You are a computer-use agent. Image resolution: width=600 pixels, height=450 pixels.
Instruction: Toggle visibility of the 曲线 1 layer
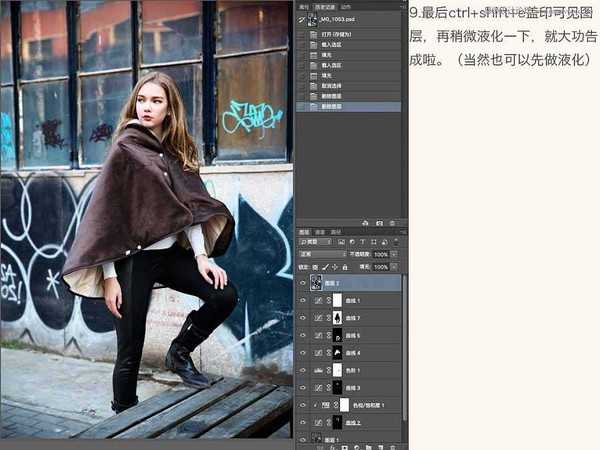[x=303, y=300]
